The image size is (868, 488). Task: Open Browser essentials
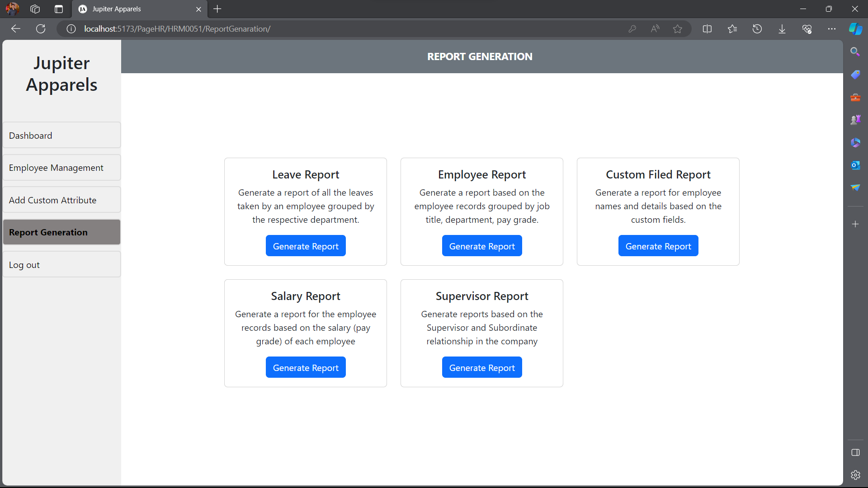click(807, 28)
